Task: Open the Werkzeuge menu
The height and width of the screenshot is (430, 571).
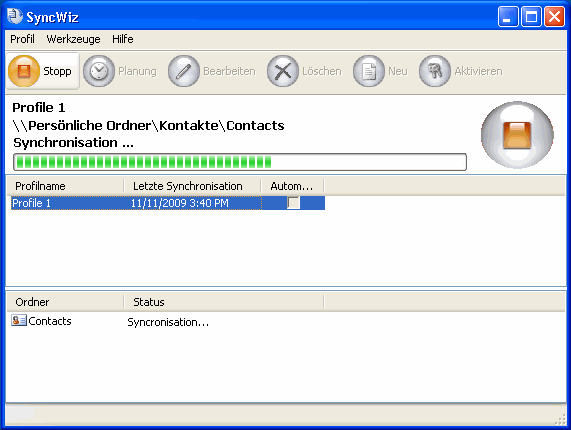Action: point(73,39)
